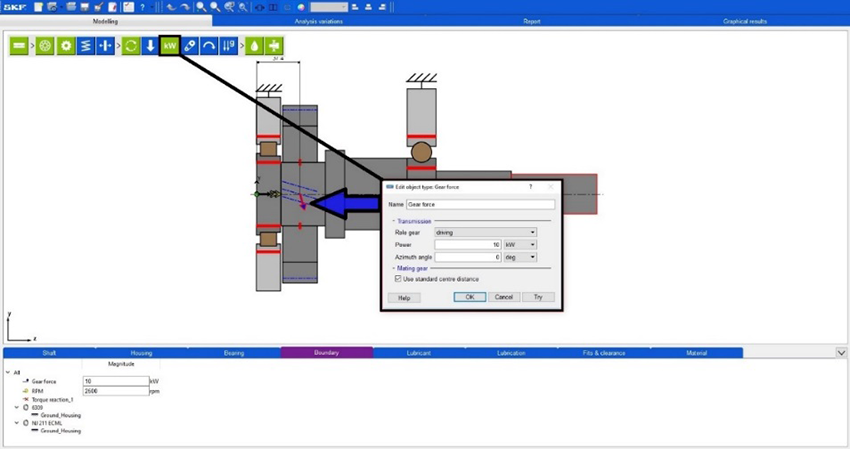Click the green rotation circular-arrows icon
850x449 pixels.
(x=131, y=46)
